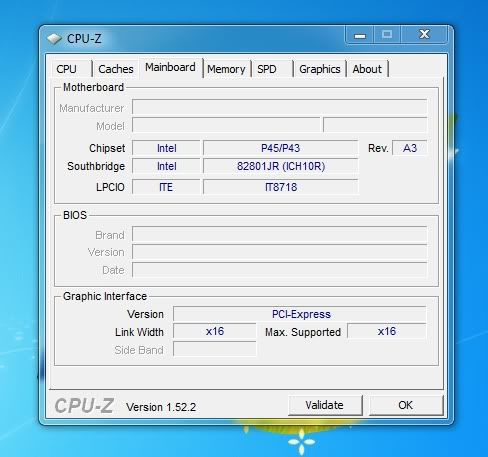488x457 pixels.
Task: Select the Mainboard tab
Action: (170, 68)
